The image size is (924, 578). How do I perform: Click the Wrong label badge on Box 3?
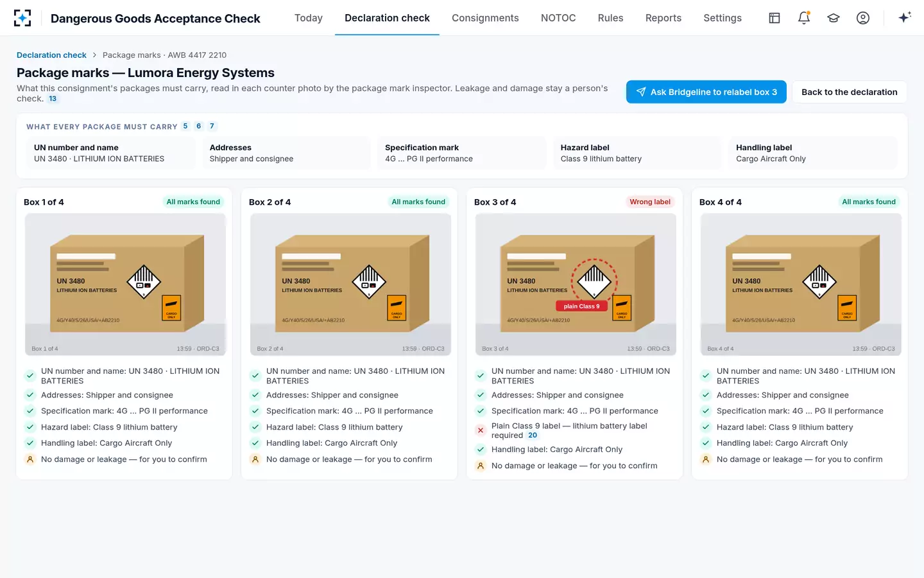pos(650,202)
